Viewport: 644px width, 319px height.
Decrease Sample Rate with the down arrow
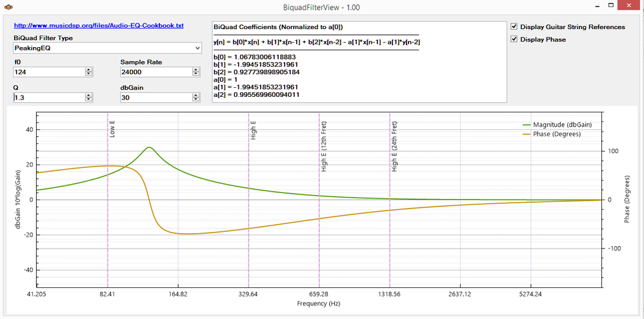point(197,74)
